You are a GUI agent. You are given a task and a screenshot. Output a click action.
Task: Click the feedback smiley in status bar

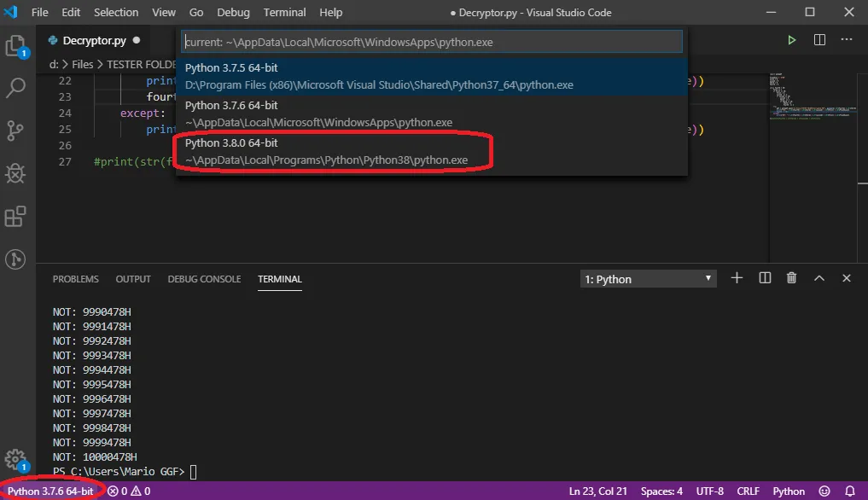click(x=824, y=491)
